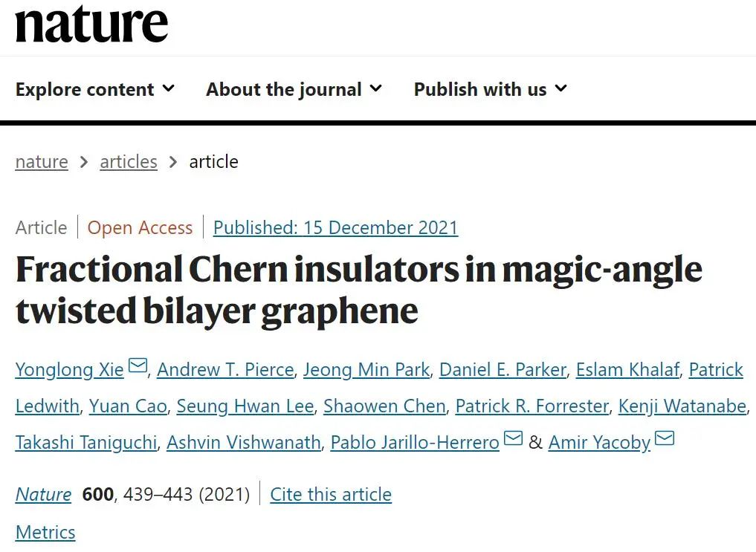Open the About the journal dropdown
Image resolution: width=756 pixels, height=552 pixels.
[x=294, y=89]
